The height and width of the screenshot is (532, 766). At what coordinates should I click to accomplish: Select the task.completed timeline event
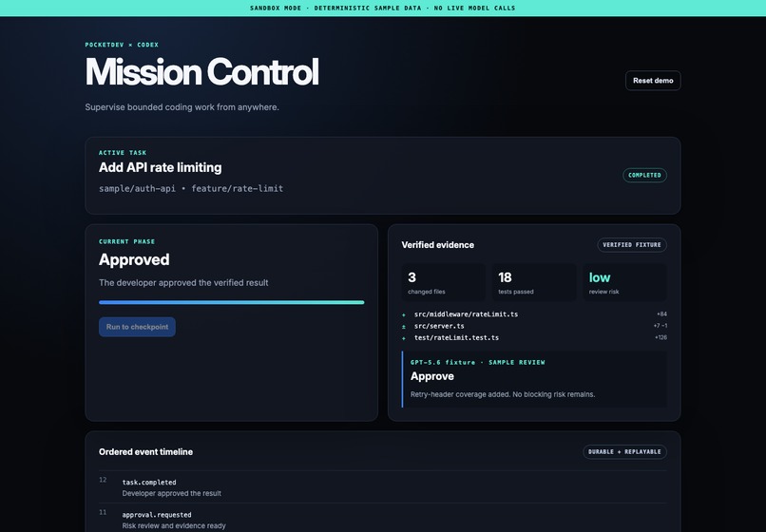[382, 487]
